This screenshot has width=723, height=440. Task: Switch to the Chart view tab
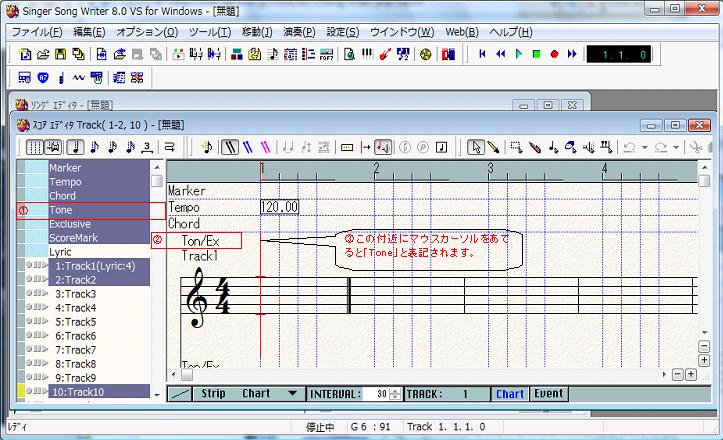[510, 394]
